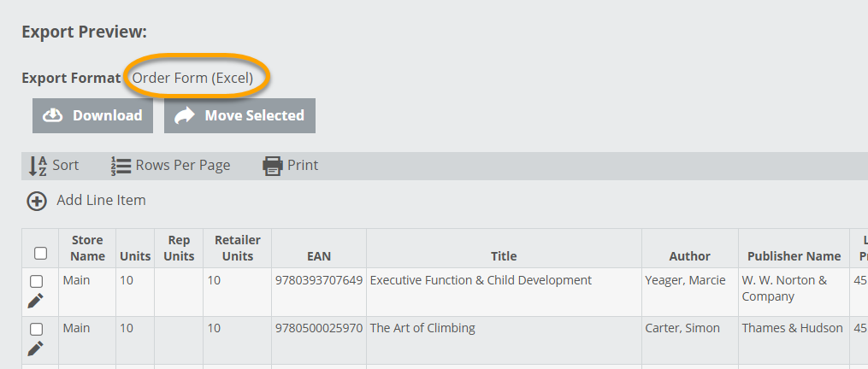Select The Art of Climbing row checkbox
The image size is (868, 369).
[x=36, y=329]
